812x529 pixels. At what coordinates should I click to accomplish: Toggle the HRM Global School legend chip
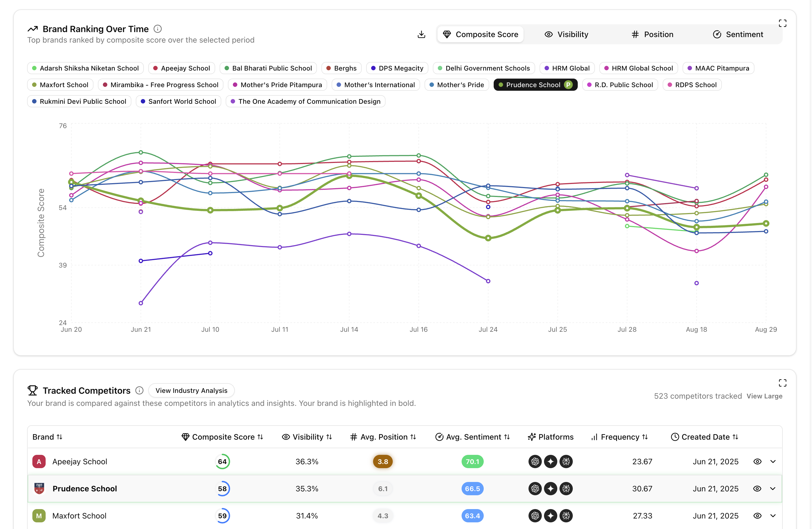pyautogui.click(x=638, y=68)
